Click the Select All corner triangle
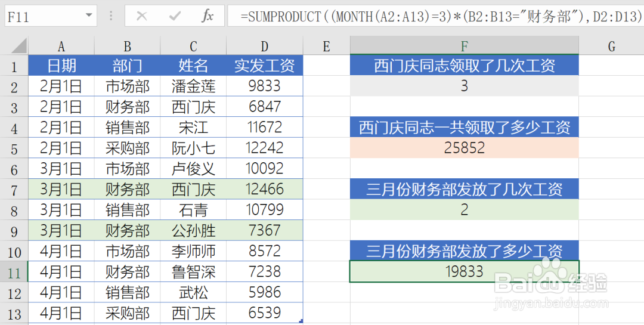The image size is (644, 325). coord(19,45)
